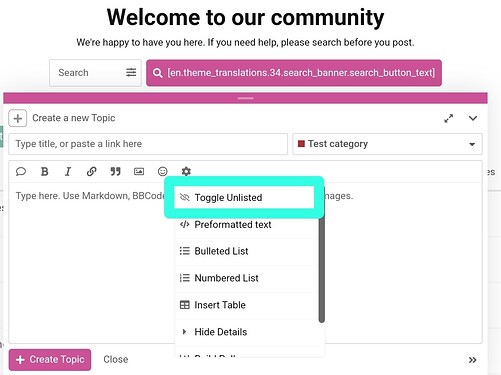The image size is (501, 375).
Task: Open the emoji picker smiley icon
Action: point(163,172)
